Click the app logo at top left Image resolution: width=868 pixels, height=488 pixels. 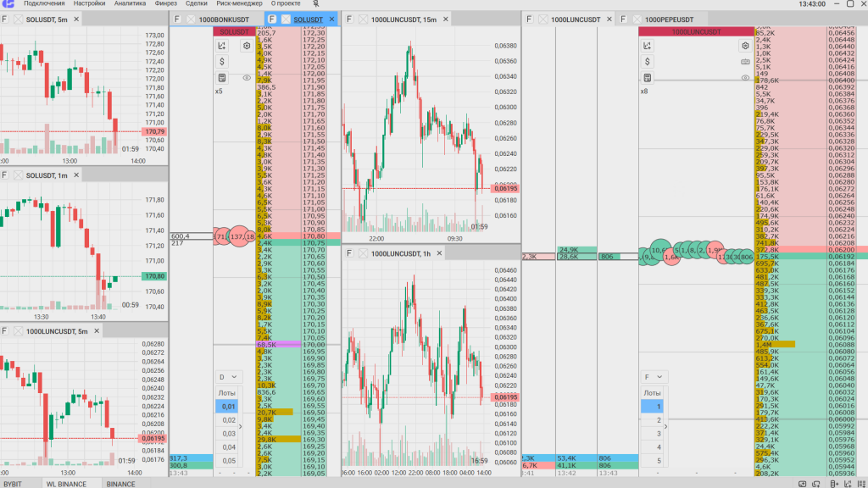[8, 3]
